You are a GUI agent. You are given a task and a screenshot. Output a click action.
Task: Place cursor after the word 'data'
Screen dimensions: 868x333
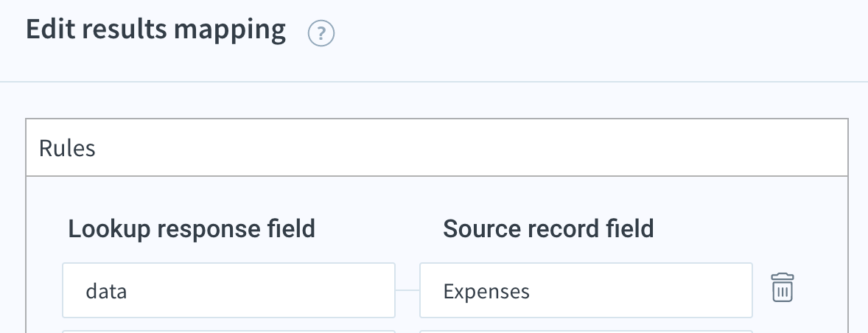pos(128,291)
